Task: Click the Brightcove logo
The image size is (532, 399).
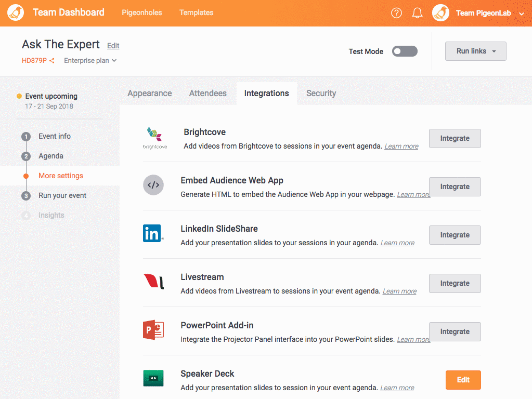Action: (x=155, y=138)
